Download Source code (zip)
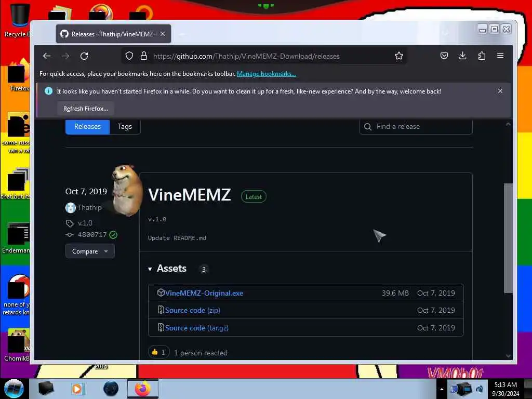The height and width of the screenshot is (399, 532). tap(192, 311)
